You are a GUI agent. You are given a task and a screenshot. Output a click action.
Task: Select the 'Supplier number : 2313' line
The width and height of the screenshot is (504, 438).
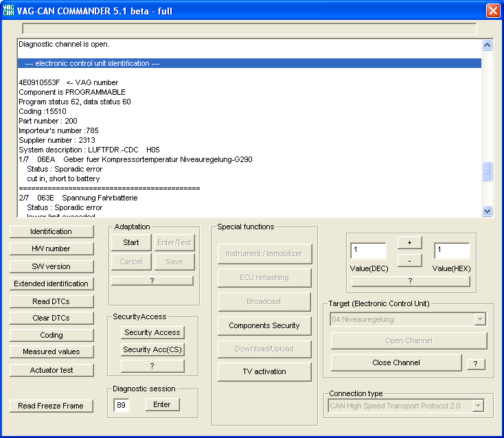click(x=249, y=140)
